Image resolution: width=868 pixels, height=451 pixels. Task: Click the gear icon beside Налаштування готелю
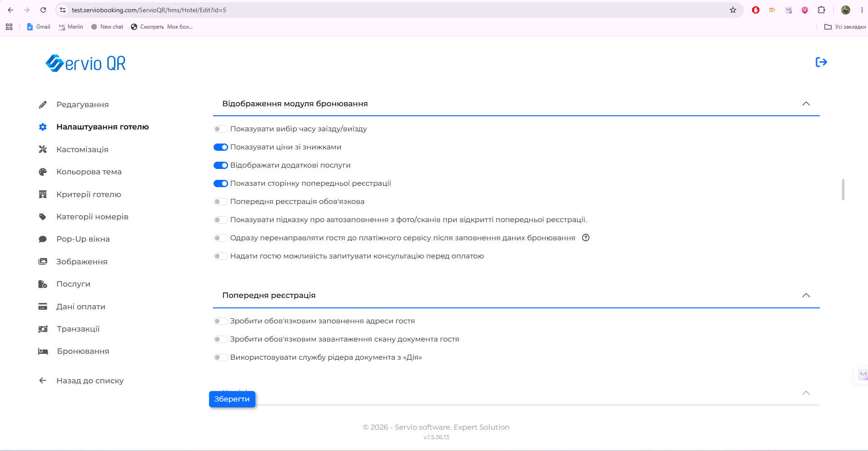pyautogui.click(x=43, y=127)
